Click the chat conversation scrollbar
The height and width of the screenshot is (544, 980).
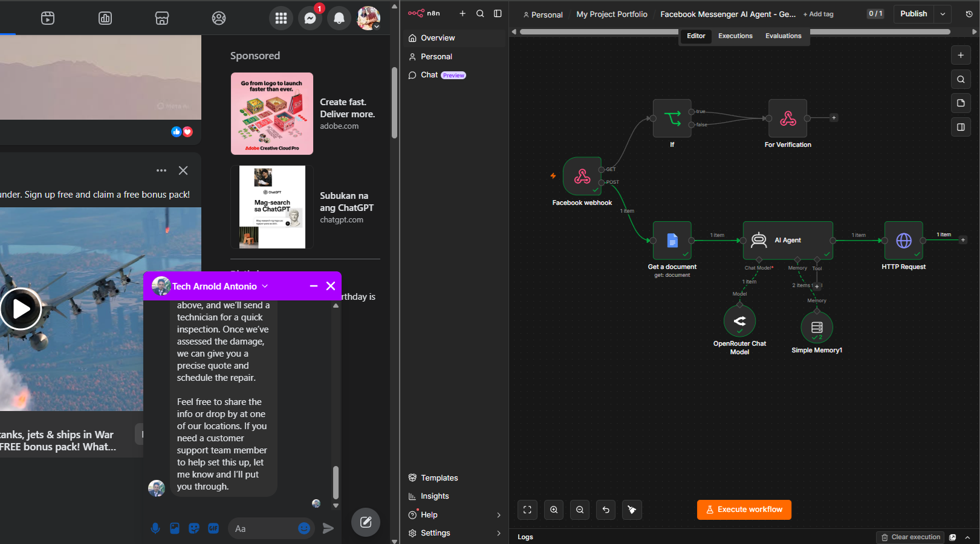[x=336, y=482]
